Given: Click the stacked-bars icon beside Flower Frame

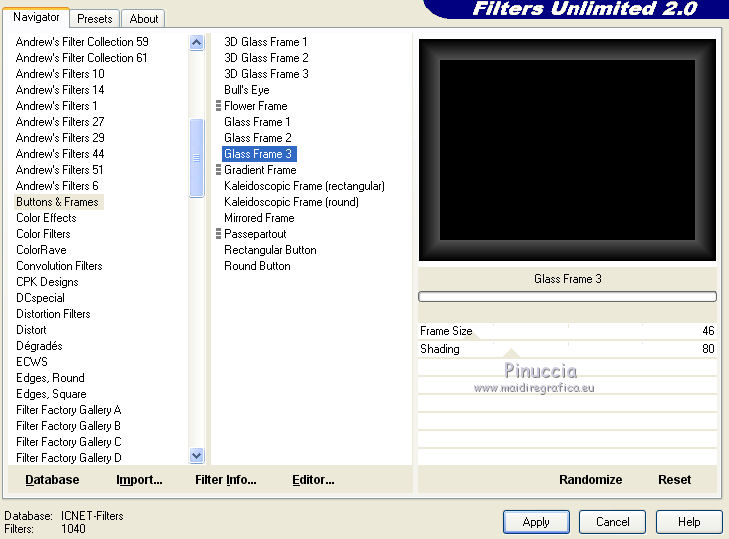Looking at the screenshot, I should 218,106.
